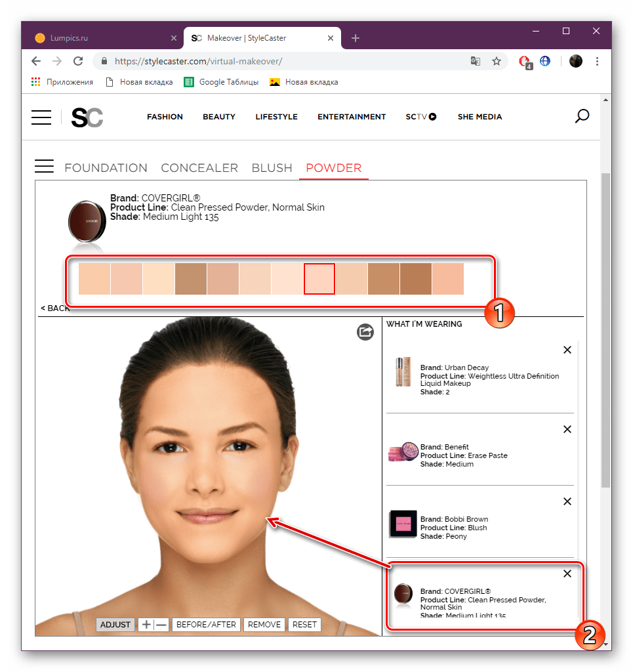Remove the COVERGIRL pressed powder item
This screenshot has width=633, height=672.
point(567,574)
